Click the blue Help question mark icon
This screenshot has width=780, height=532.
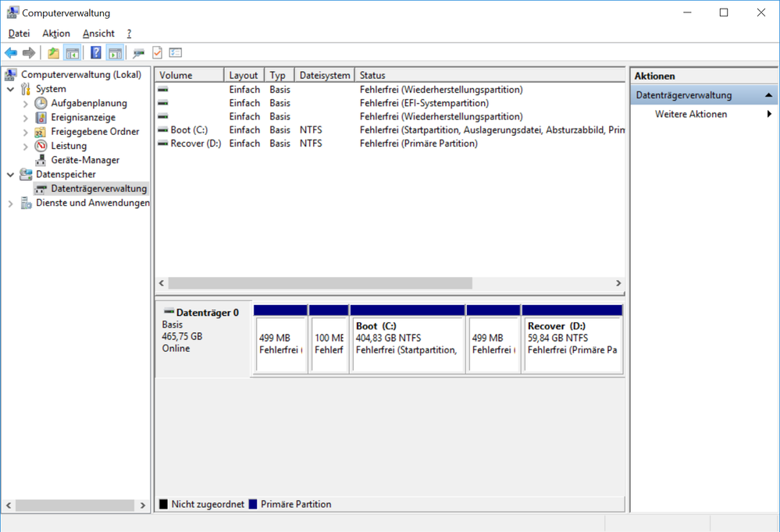96,53
